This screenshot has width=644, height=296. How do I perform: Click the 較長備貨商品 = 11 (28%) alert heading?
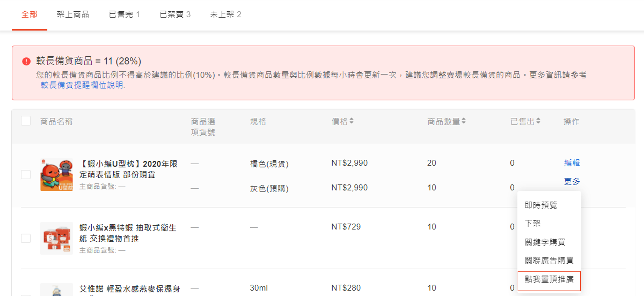click(89, 61)
